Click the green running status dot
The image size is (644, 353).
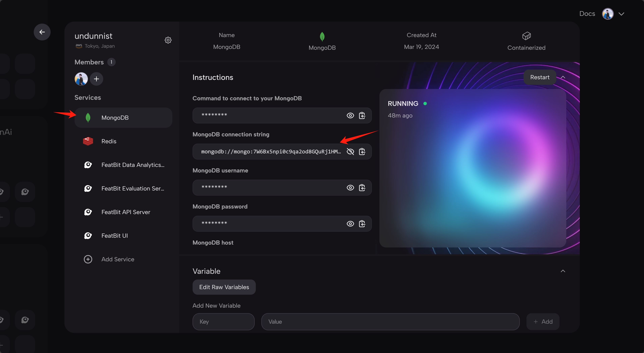click(425, 104)
